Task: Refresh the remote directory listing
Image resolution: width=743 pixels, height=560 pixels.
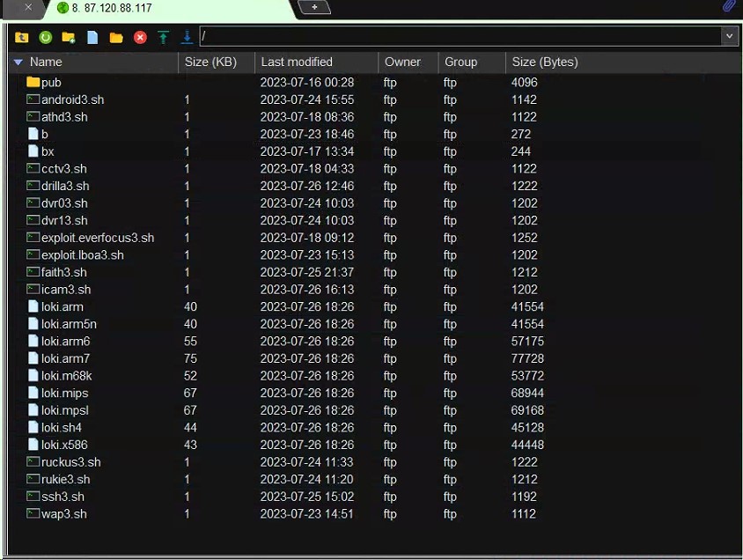Action: click(x=45, y=37)
